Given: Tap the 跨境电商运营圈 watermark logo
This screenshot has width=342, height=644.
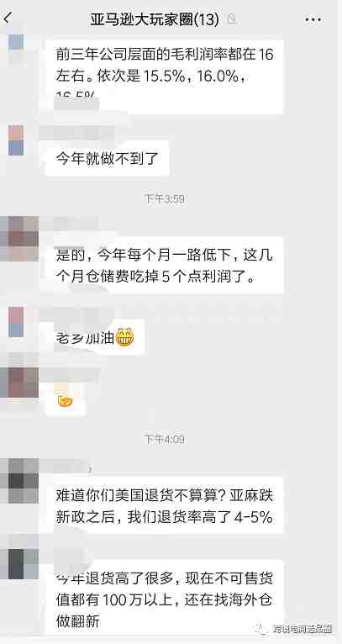Looking at the screenshot, I should [295, 628].
